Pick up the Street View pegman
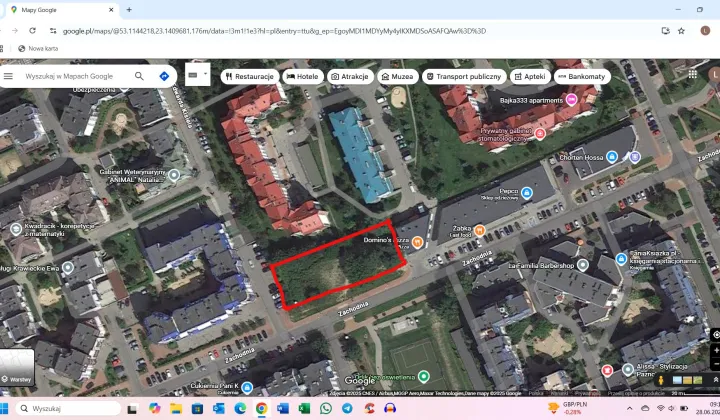 coord(661,380)
